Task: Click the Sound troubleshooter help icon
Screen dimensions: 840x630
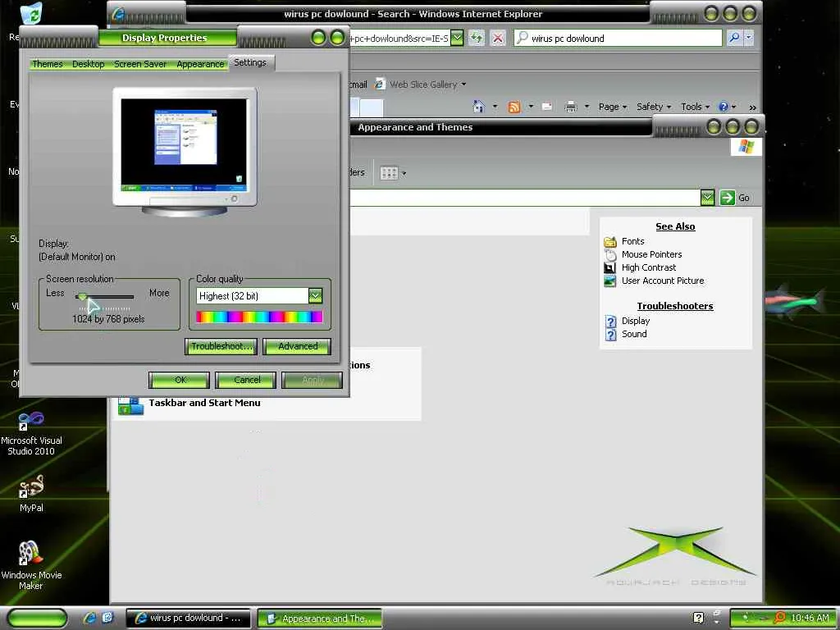Action: [610, 335]
